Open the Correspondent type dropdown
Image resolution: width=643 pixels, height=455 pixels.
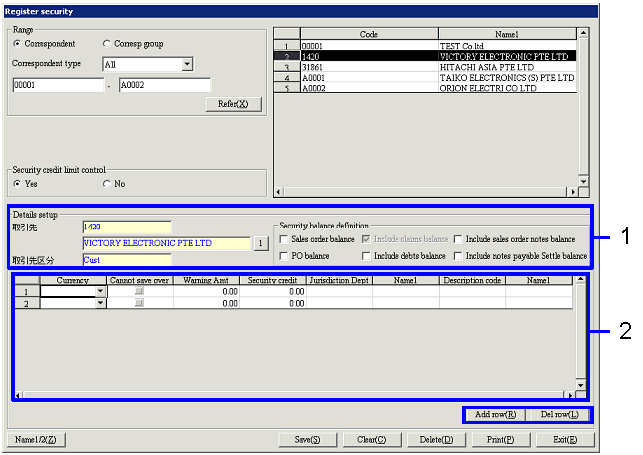click(x=187, y=65)
